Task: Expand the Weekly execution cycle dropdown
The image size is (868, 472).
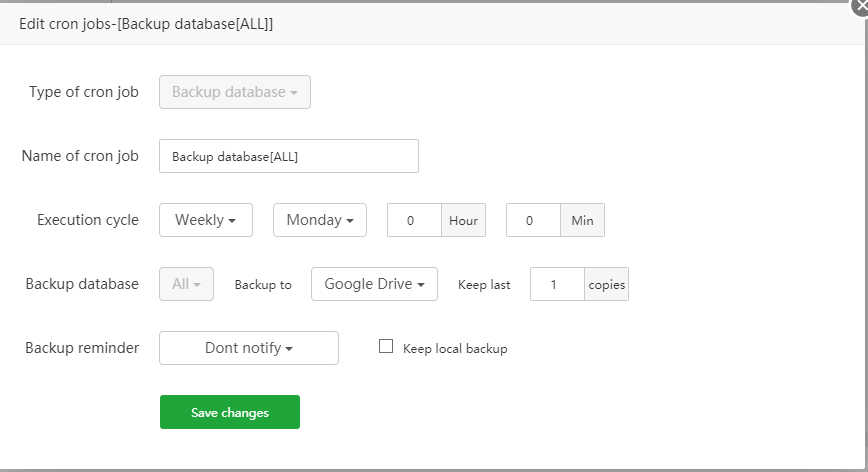Action: [x=206, y=220]
